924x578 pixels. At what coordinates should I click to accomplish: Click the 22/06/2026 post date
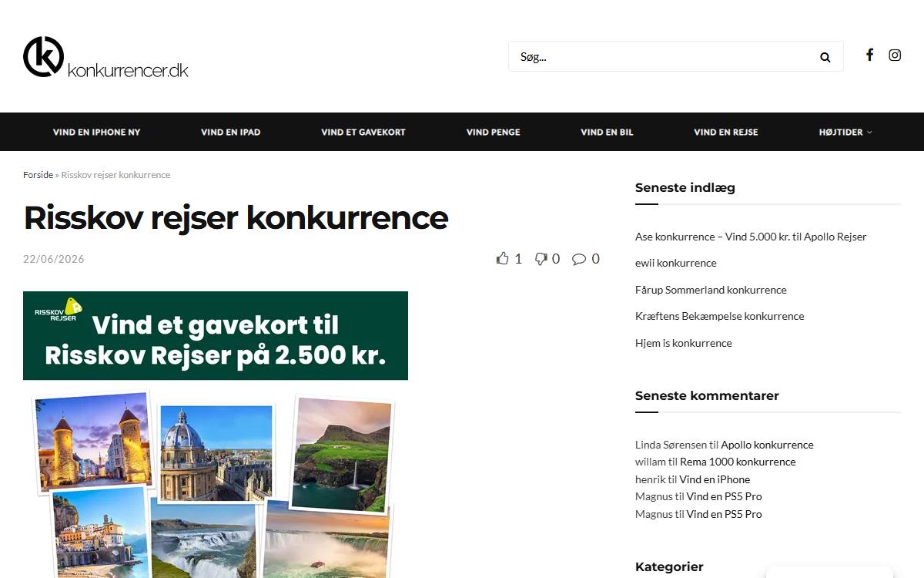tap(54, 259)
